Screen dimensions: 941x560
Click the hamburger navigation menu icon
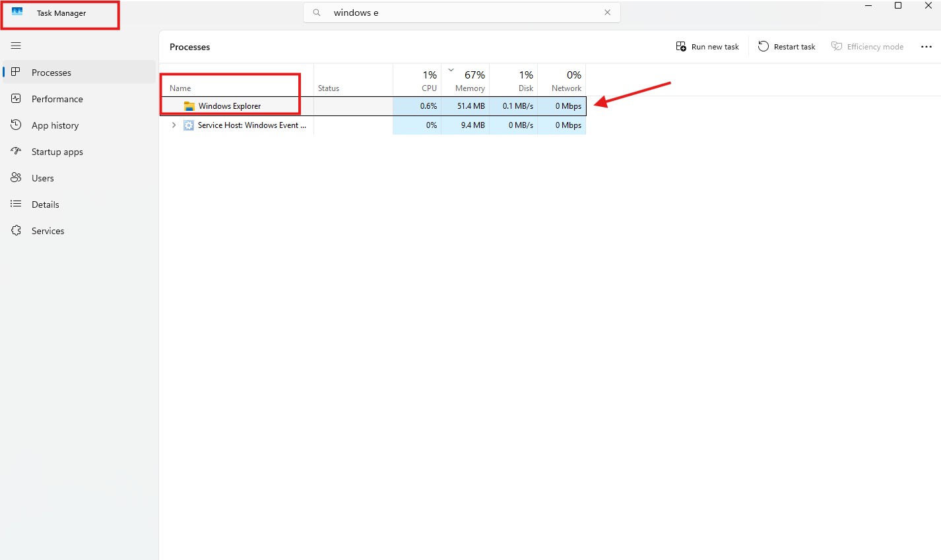(16, 46)
